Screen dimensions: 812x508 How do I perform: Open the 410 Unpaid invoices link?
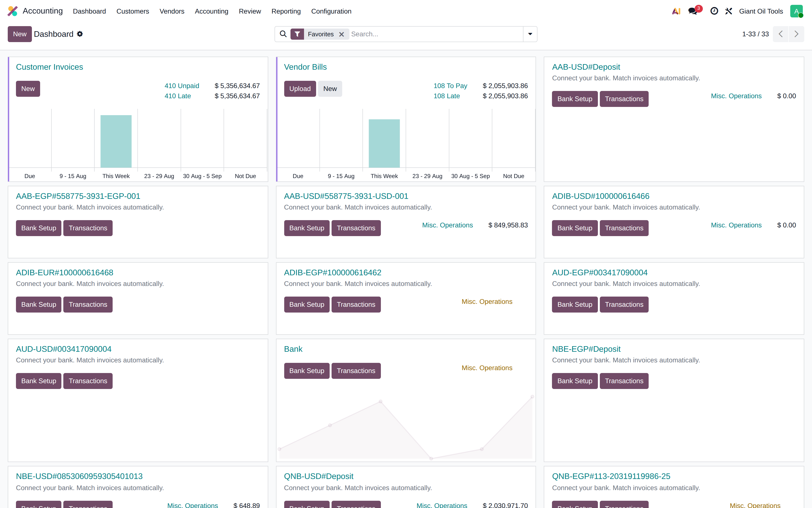pos(182,86)
